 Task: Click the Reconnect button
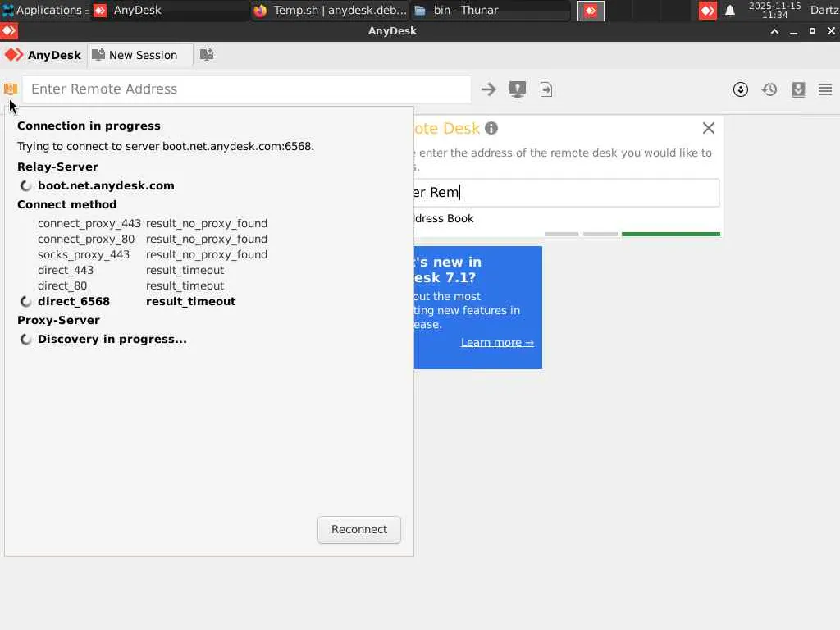tap(359, 529)
